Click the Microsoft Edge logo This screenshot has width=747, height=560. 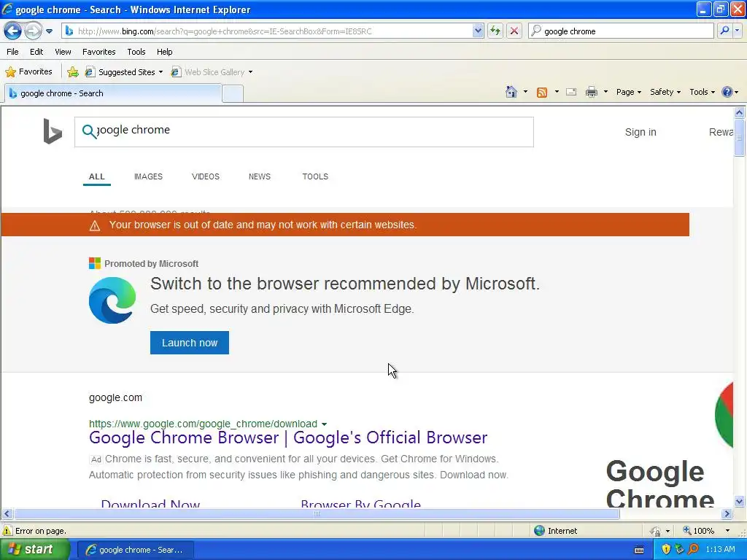click(112, 300)
